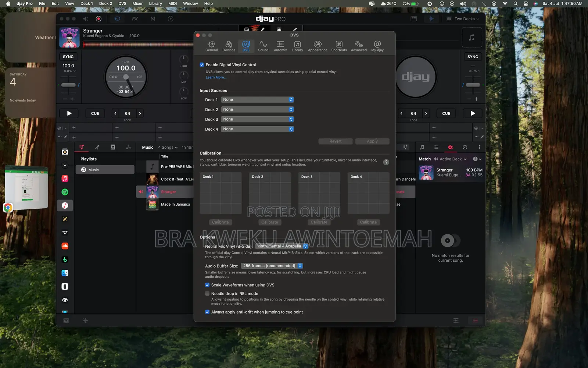Toggle Enable Digital Vinyl Control checkbox
This screenshot has height=368, width=588.
coord(202,65)
